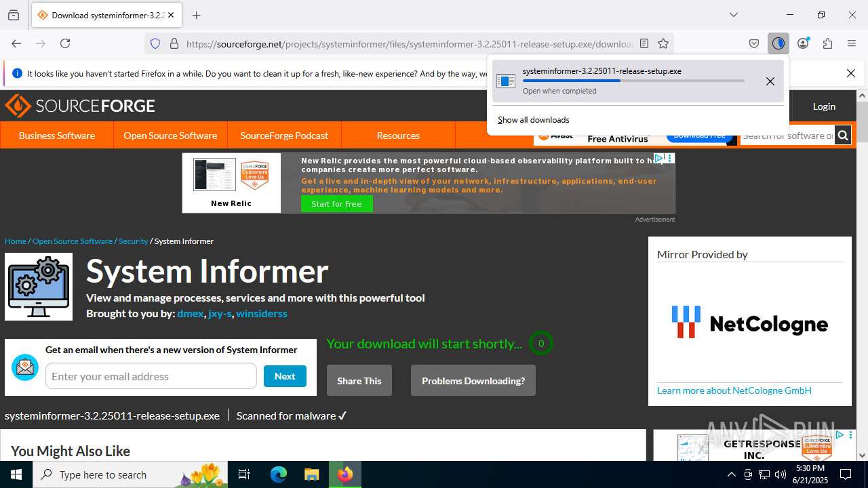Click the taskbar clock showing 5:30 PM

810,474
